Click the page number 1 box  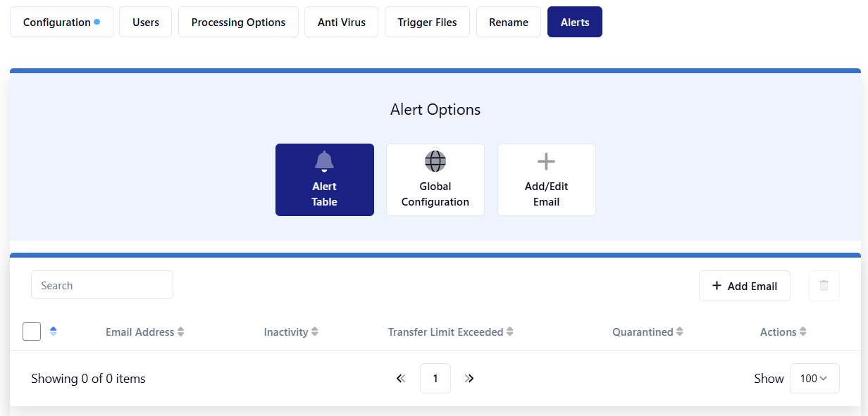coord(435,379)
